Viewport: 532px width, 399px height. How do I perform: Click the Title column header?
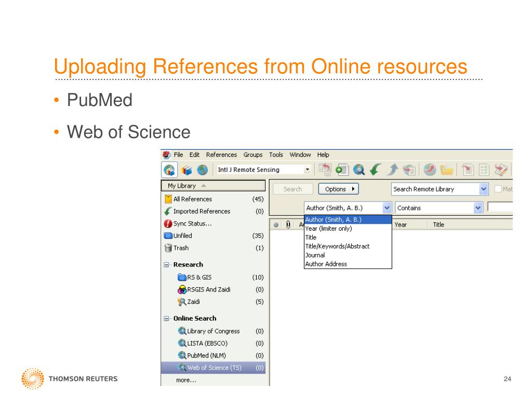pyautogui.click(x=438, y=224)
